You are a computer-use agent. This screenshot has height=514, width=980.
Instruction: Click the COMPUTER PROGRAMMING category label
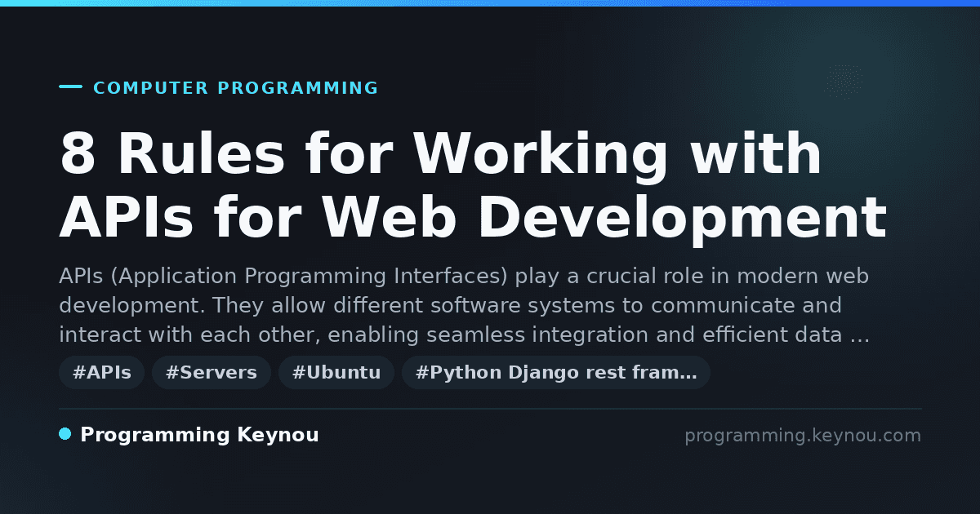click(x=235, y=88)
